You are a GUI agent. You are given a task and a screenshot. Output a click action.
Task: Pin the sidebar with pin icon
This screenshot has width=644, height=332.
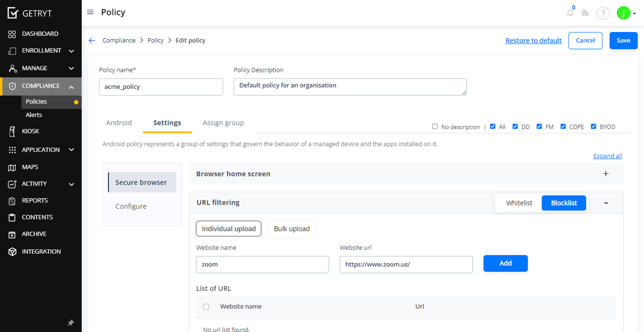click(x=71, y=323)
